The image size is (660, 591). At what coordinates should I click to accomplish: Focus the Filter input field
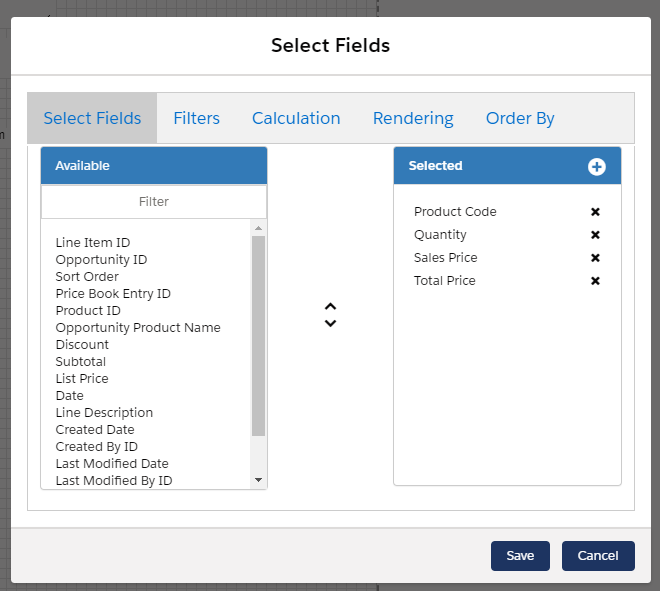(154, 202)
